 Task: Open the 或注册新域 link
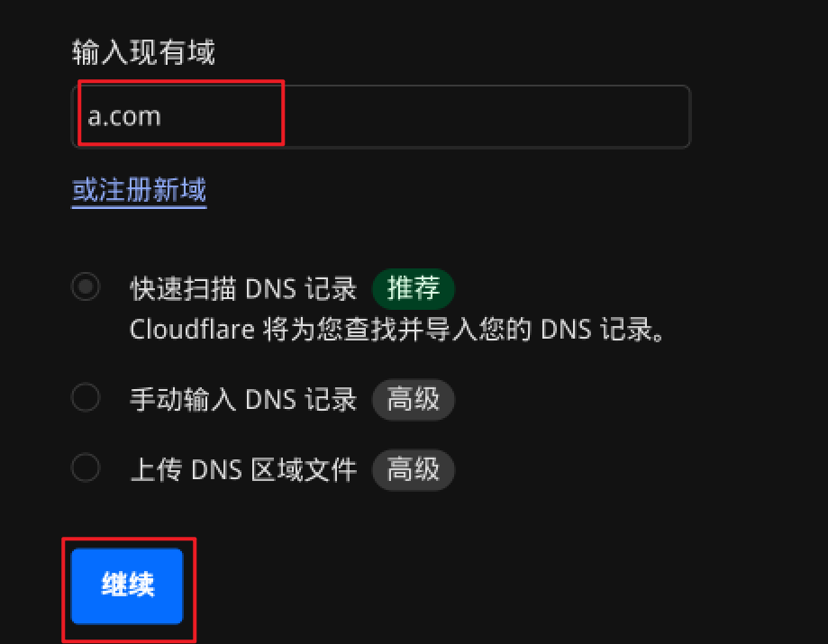pyautogui.click(x=139, y=190)
